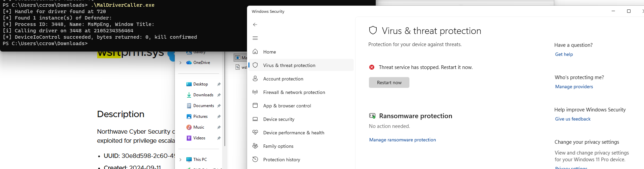Click the Protection history clock icon
The width and height of the screenshot is (644, 169).
255,159
